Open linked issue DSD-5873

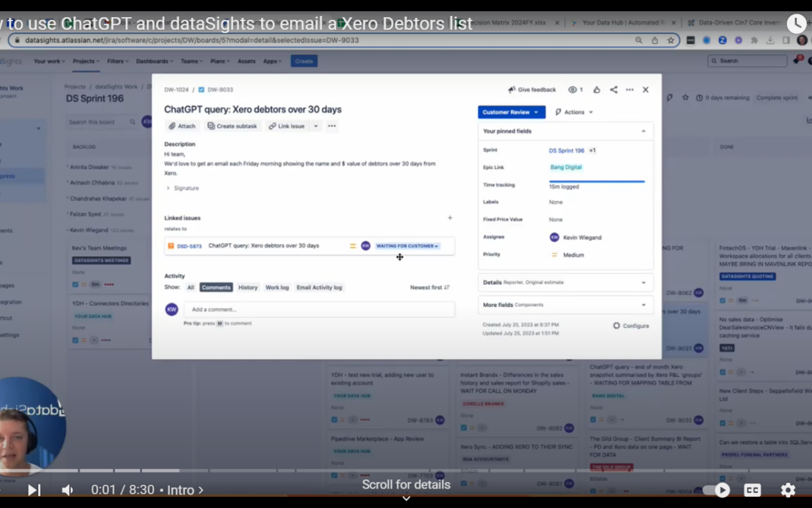coord(189,246)
